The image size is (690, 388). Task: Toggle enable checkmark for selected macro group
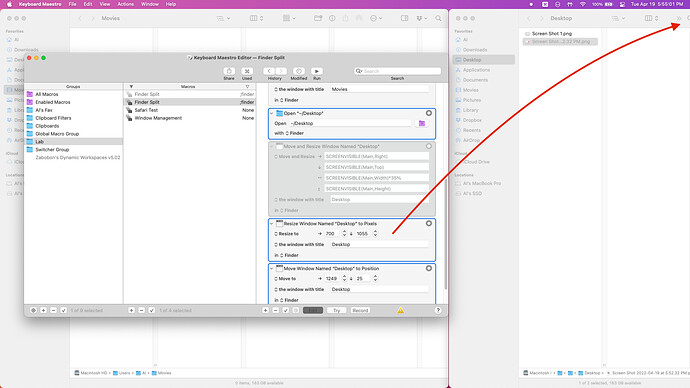[64, 311]
